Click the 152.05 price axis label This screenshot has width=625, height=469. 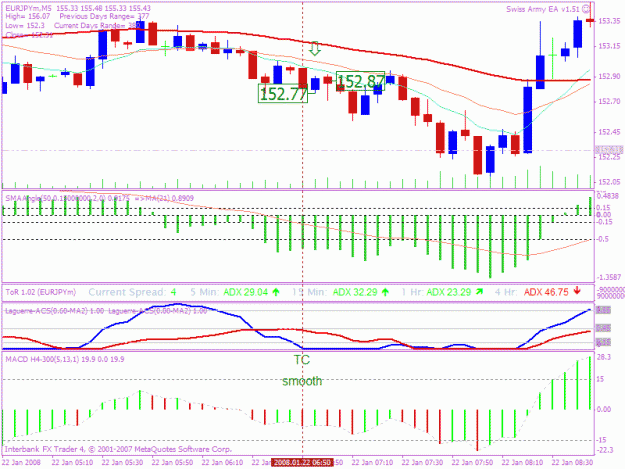609,182
